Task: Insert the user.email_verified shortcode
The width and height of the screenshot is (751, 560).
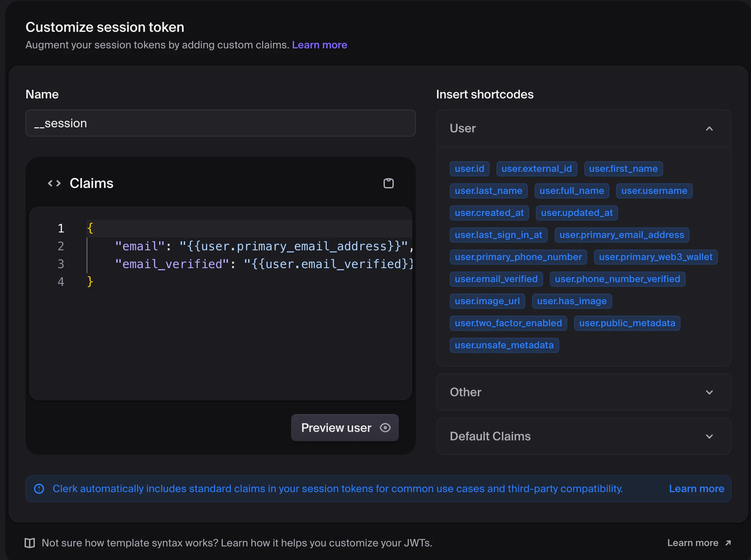Action: pos(496,279)
